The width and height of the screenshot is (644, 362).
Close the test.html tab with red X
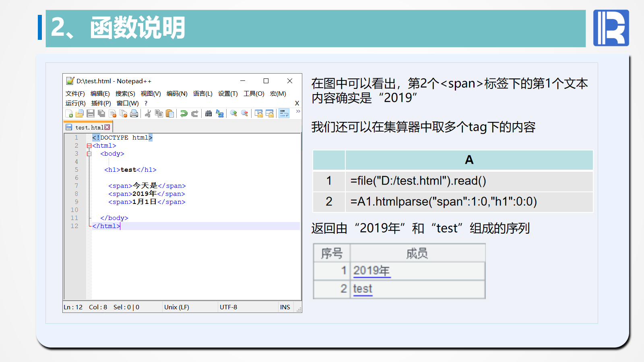(x=107, y=128)
